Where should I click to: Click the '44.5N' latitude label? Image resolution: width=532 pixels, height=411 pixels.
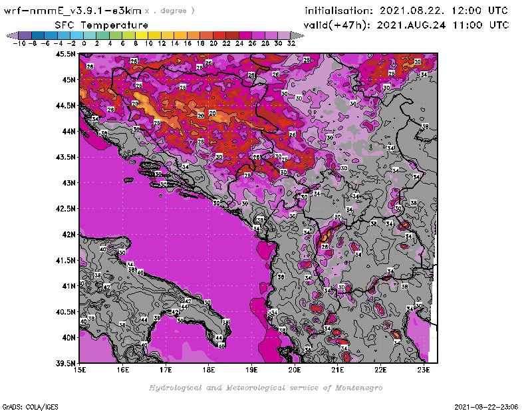tap(65, 106)
